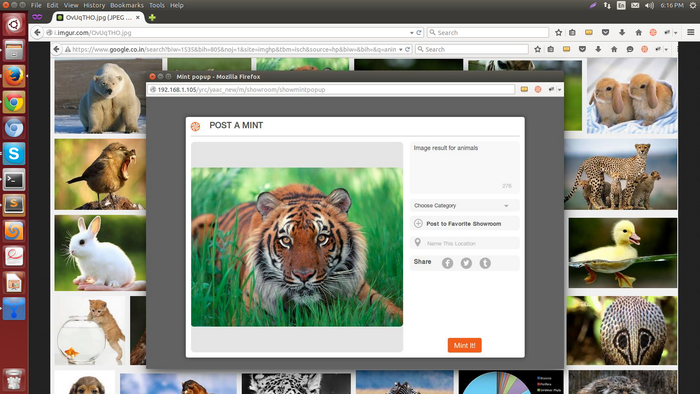This screenshot has width=700, height=394.
Task: Click the Mint popup address bar
Action: (332, 90)
